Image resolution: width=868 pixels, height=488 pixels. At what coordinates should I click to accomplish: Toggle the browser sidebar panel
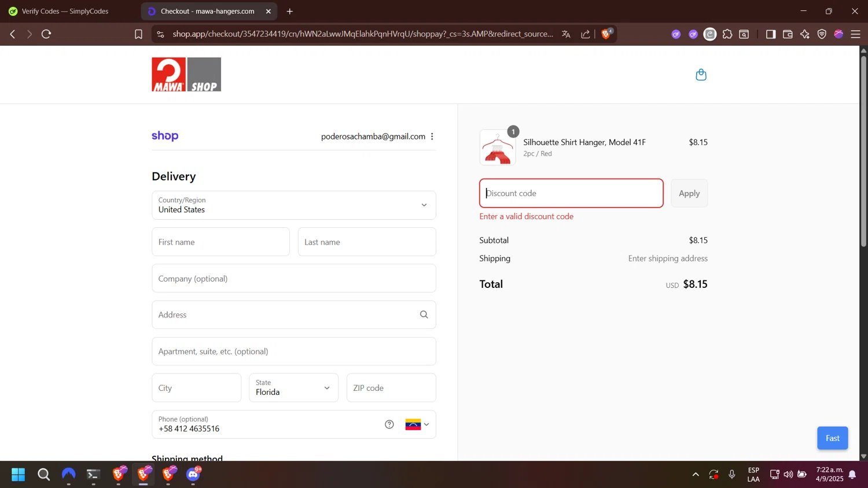pyautogui.click(x=771, y=34)
